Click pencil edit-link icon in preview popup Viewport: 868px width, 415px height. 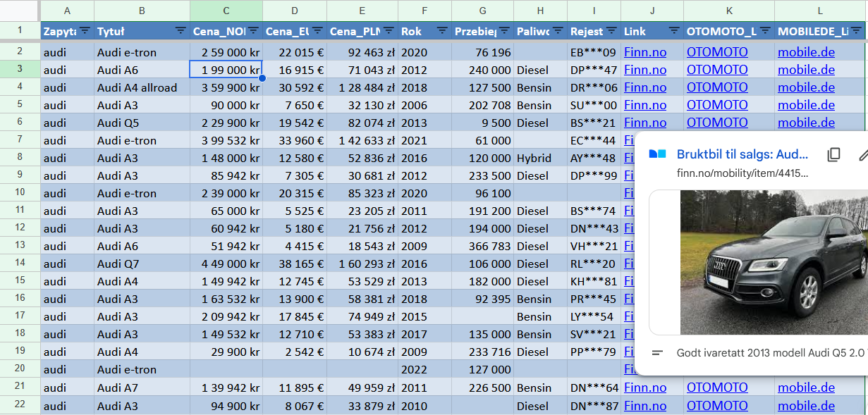(x=863, y=154)
